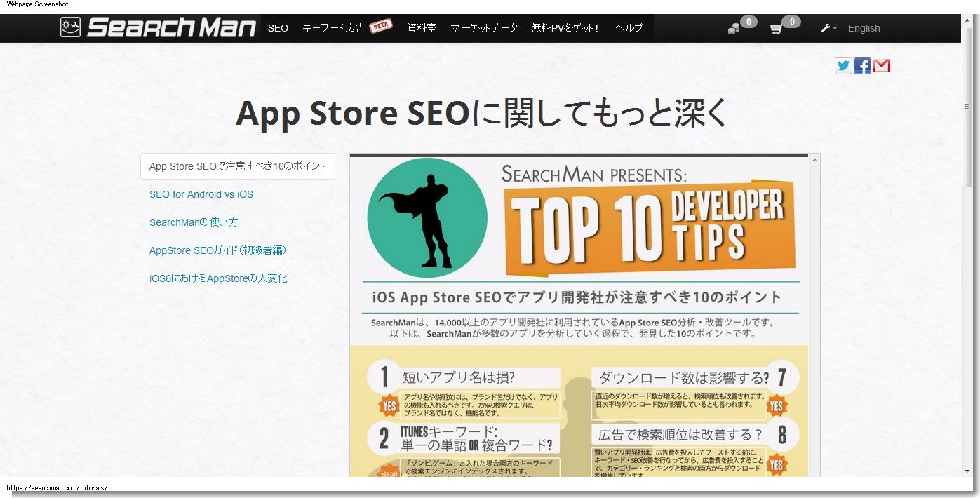Open the coins credits icon
The width and height of the screenshot is (980, 498).
coord(734,29)
